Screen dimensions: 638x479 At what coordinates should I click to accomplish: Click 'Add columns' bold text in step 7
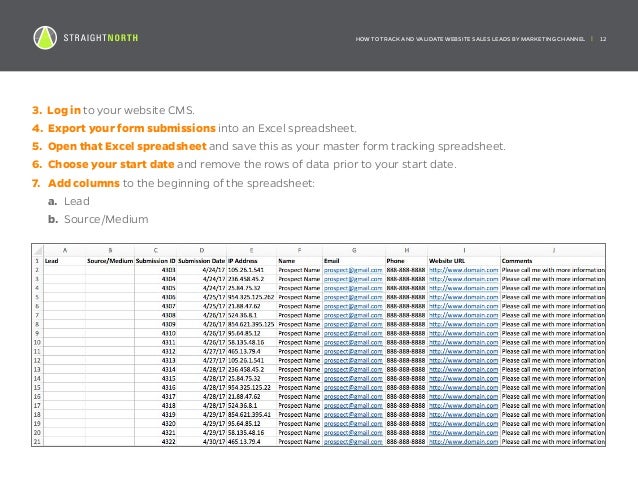click(x=83, y=183)
